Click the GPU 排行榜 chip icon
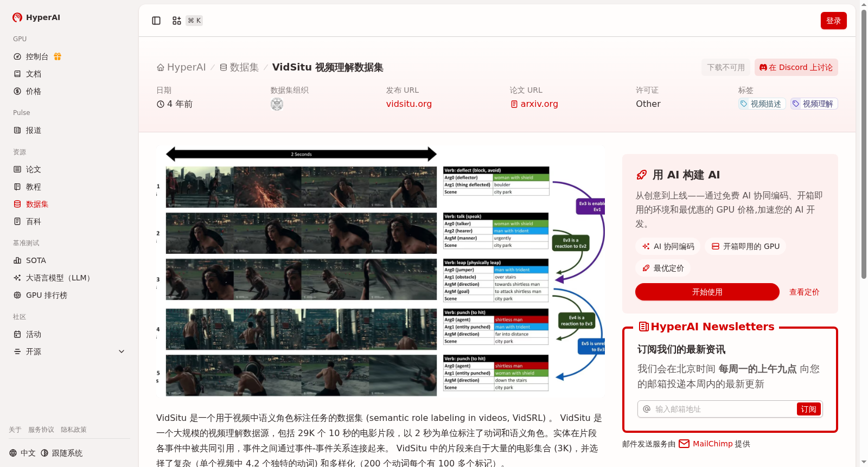Viewport: 868px width, 467px height. pyautogui.click(x=17, y=295)
